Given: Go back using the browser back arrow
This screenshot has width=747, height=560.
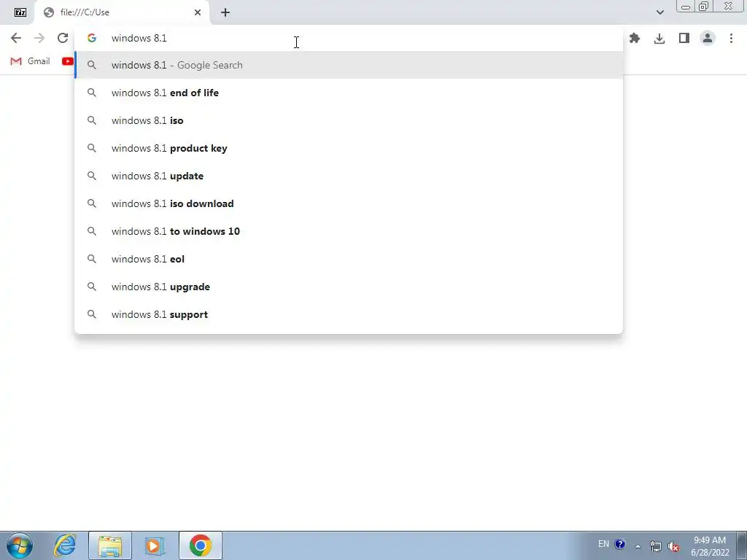Looking at the screenshot, I should pos(16,38).
